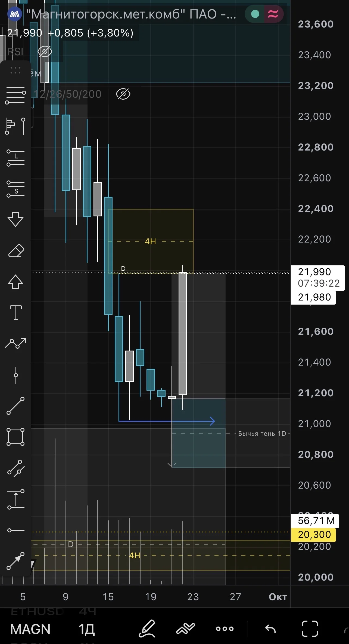349x644 pixels.
Task: Toggle 12/26/50/200 indicator visibility eye
Action: (123, 94)
